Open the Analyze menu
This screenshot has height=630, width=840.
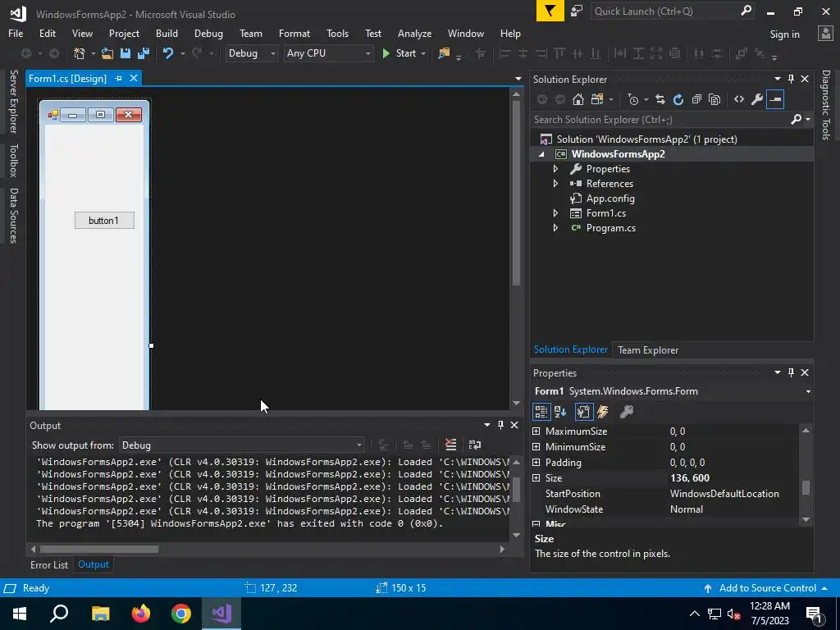click(414, 33)
